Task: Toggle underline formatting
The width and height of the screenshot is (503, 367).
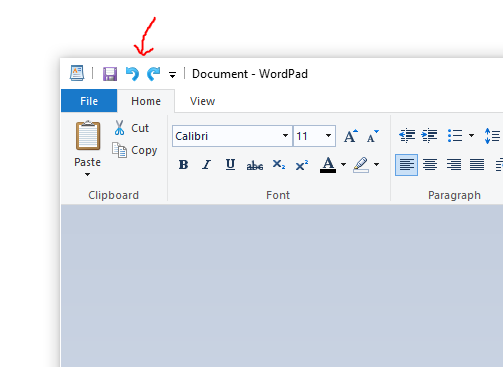Action: tap(230, 165)
